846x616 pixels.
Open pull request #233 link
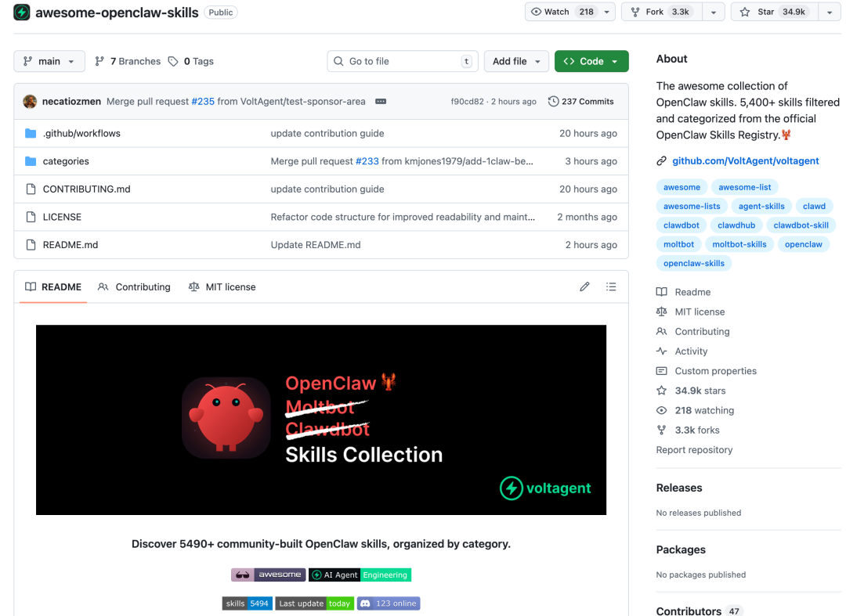pyautogui.click(x=367, y=161)
